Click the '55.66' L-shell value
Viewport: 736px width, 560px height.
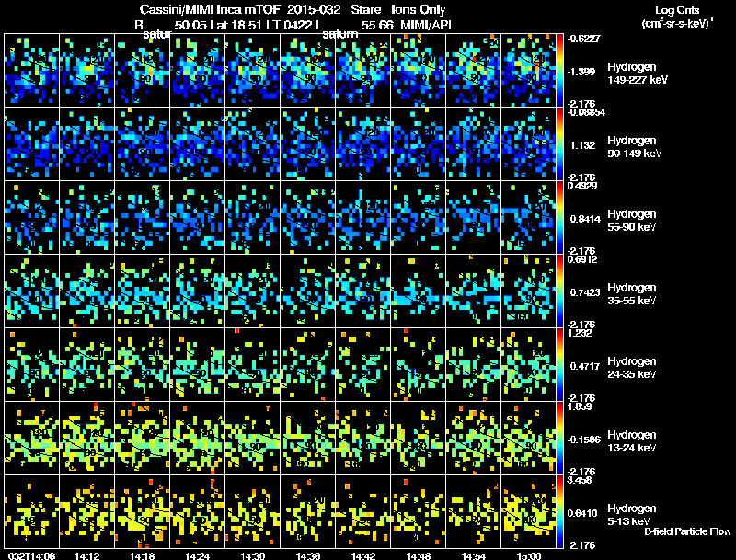(x=377, y=25)
